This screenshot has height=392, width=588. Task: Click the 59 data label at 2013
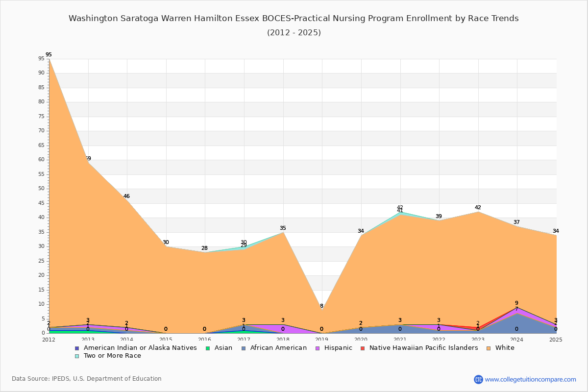pos(88,159)
